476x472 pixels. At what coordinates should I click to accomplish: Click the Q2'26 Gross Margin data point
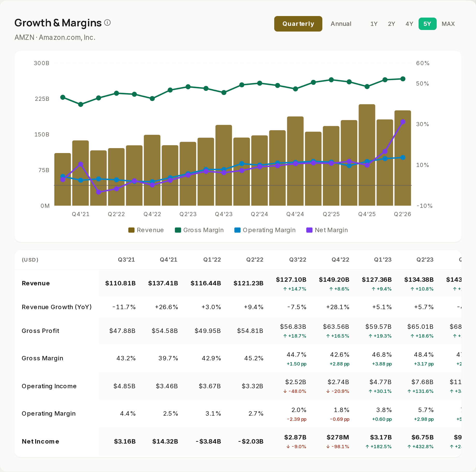(x=403, y=79)
